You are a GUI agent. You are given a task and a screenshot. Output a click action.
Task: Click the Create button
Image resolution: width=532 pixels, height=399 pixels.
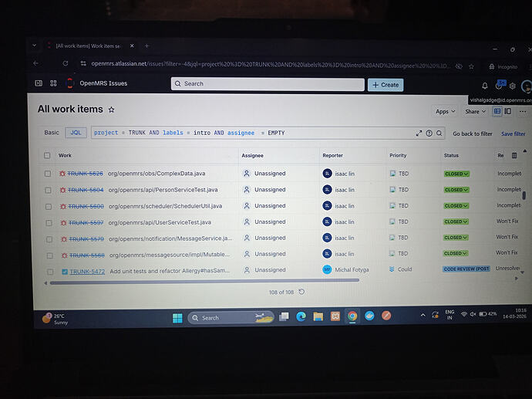tap(386, 85)
